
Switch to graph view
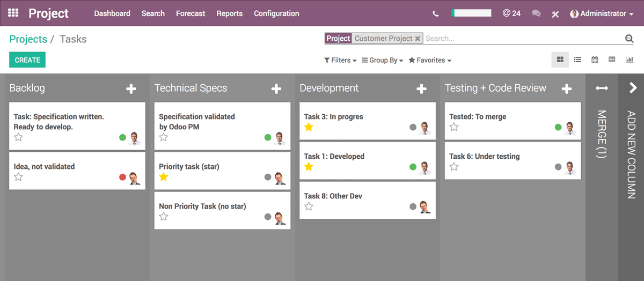pos(629,60)
